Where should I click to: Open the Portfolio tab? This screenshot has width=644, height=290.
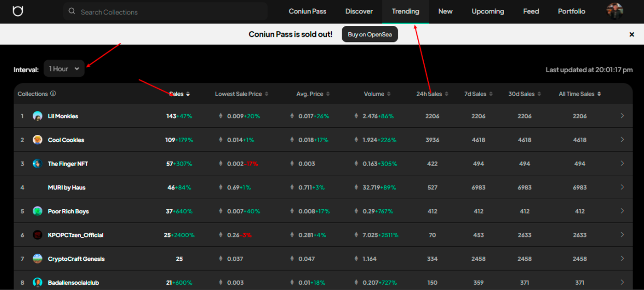(571, 11)
